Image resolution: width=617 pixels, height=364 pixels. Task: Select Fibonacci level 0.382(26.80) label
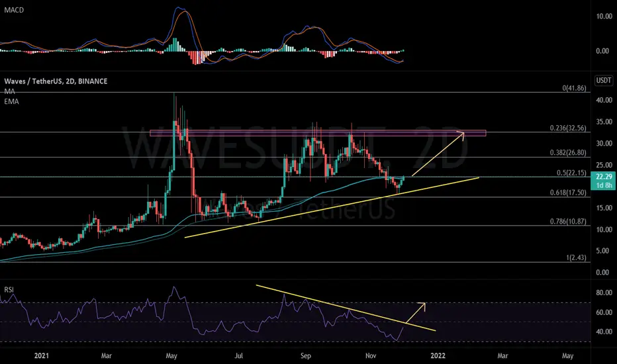(x=568, y=153)
